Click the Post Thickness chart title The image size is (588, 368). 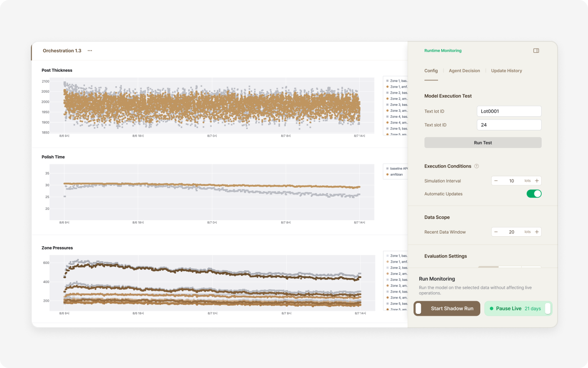pyautogui.click(x=57, y=70)
